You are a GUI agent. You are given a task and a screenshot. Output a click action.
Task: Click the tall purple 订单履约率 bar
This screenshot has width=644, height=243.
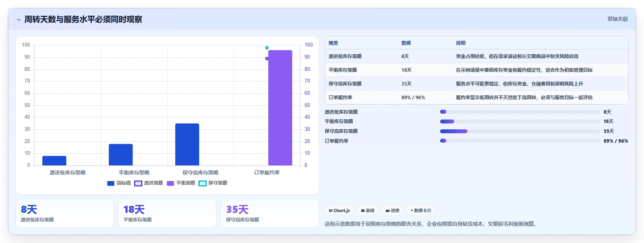pos(280,108)
